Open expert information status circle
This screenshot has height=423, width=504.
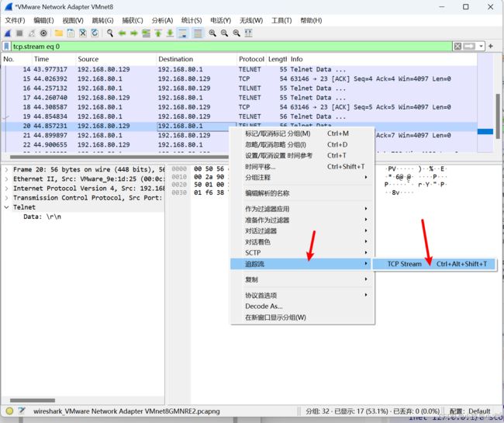pyautogui.click(x=9, y=411)
